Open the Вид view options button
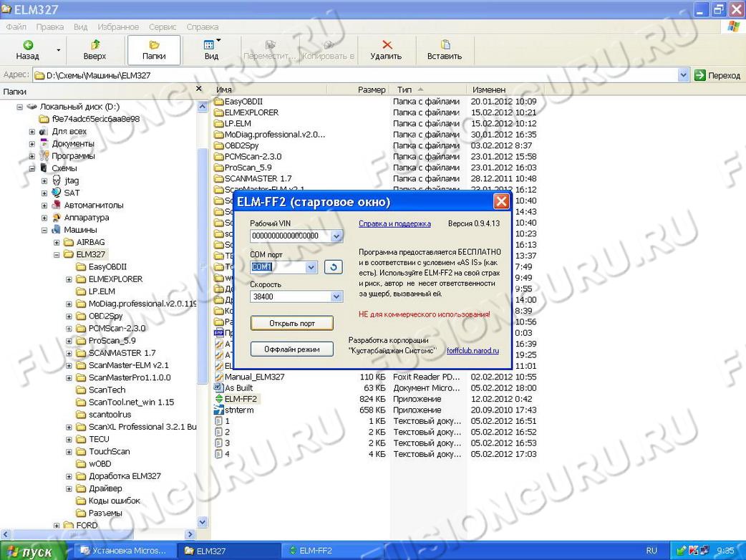The width and height of the screenshot is (746, 560). point(211,50)
